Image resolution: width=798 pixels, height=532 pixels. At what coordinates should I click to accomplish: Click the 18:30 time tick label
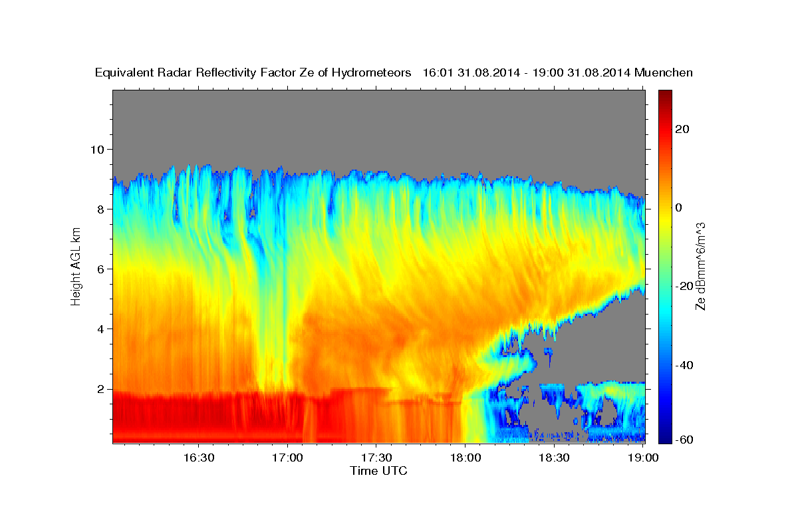[x=554, y=458]
